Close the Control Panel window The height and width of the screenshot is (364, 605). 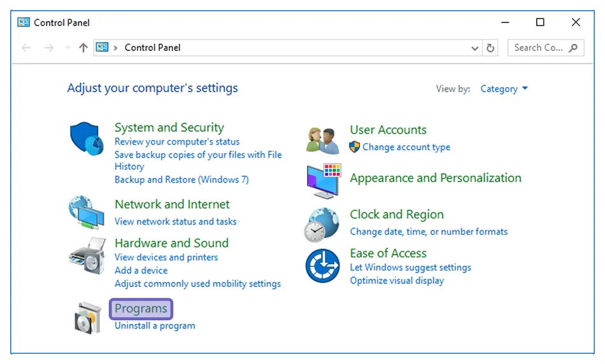pos(576,22)
